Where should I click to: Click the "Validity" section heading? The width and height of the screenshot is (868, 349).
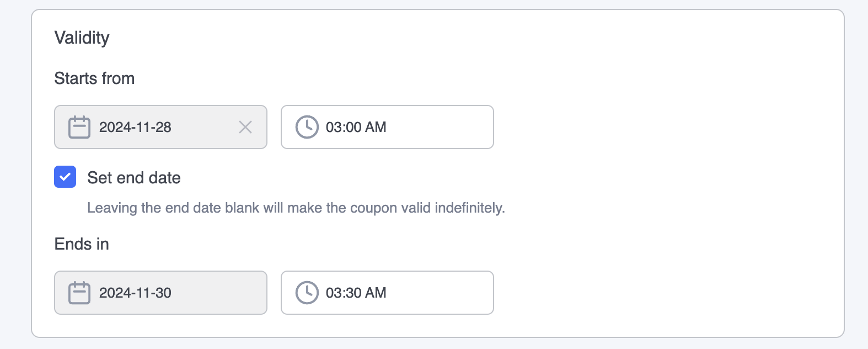click(82, 38)
